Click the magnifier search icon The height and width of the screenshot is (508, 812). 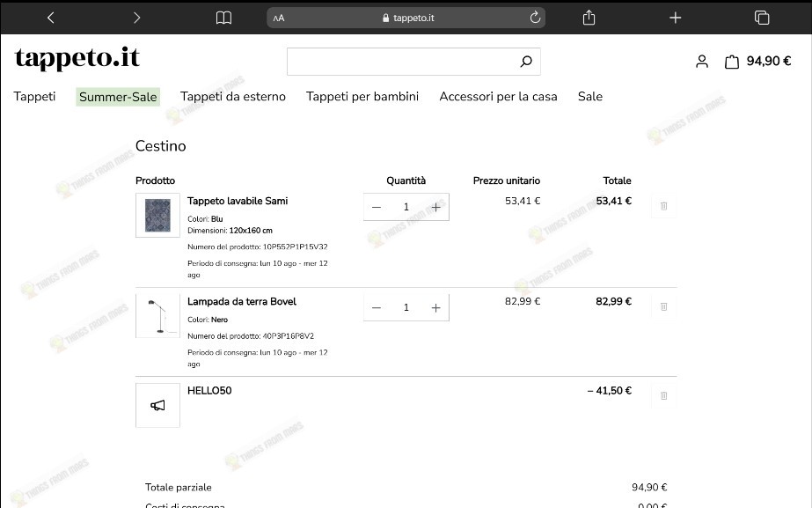click(x=526, y=62)
